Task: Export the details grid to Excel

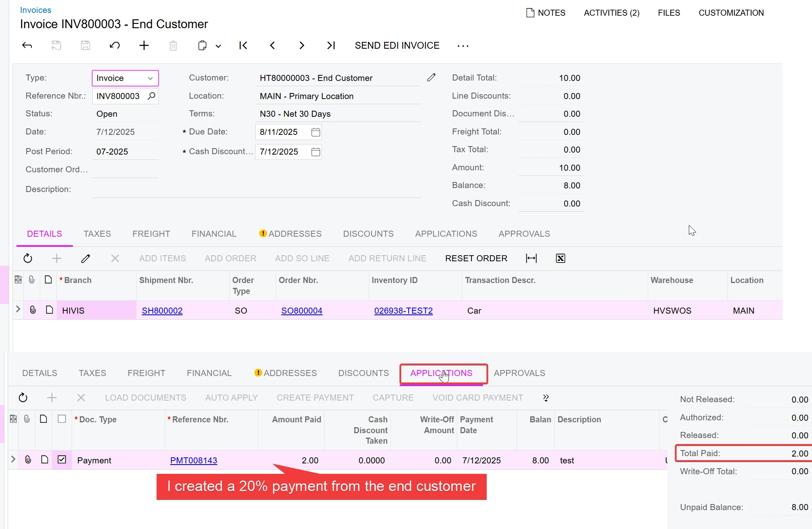Action: coord(560,258)
